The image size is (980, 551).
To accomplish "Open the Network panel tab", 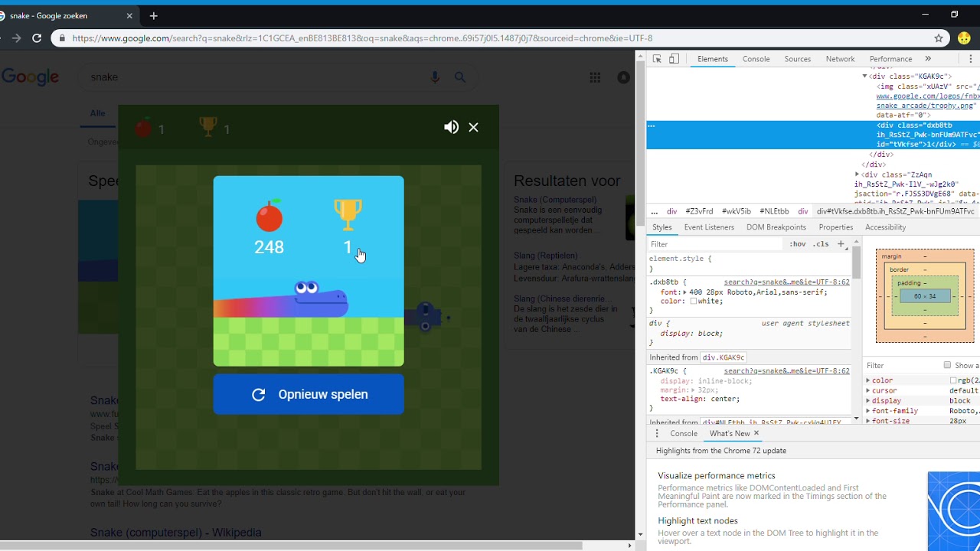I will tap(840, 59).
